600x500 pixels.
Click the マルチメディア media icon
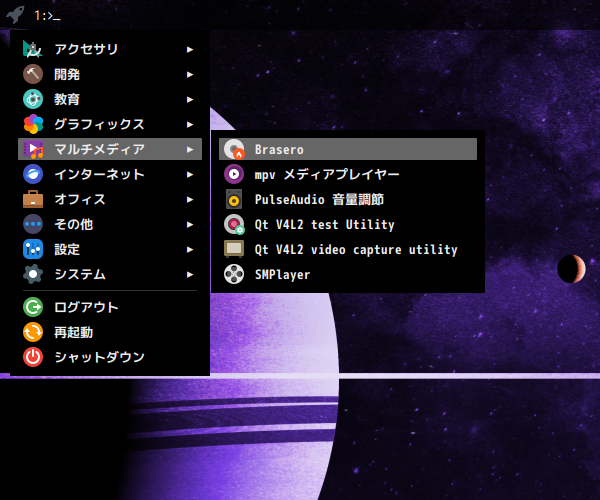(x=33, y=149)
